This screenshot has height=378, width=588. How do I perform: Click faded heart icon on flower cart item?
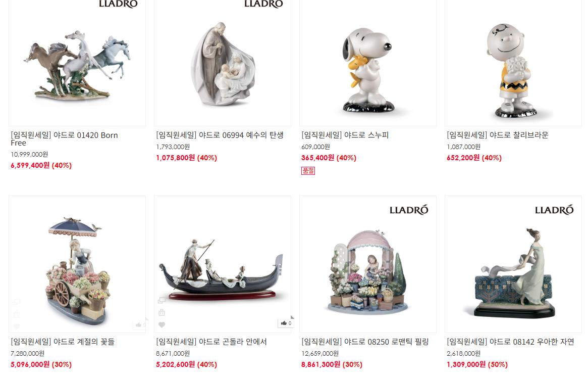(x=16, y=326)
